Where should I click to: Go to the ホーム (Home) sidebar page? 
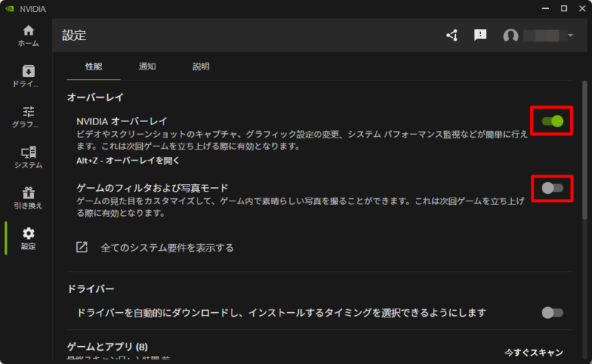pos(28,36)
